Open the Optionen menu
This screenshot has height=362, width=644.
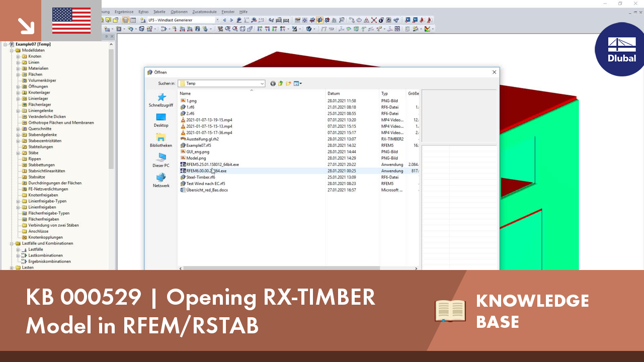pyautogui.click(x=179, y=12)
